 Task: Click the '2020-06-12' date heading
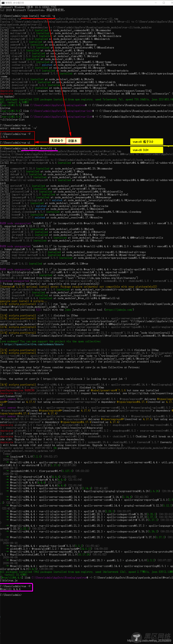pyautogui.click(x=10, y=474)
